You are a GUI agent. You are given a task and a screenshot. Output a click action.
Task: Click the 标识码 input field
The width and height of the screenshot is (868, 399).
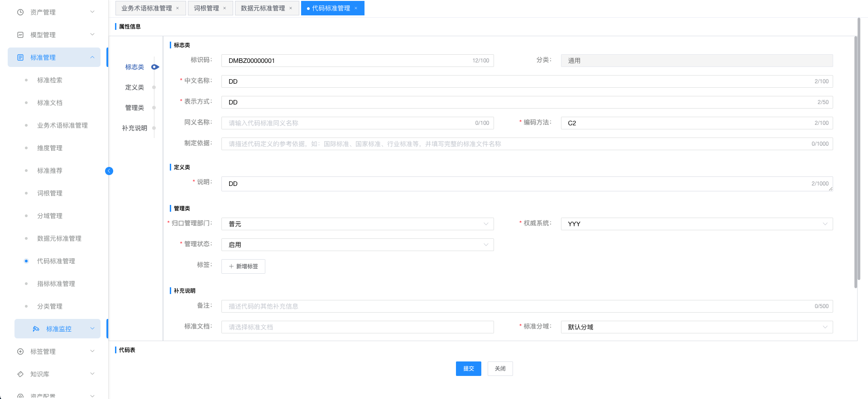click(x=358, y=61)
